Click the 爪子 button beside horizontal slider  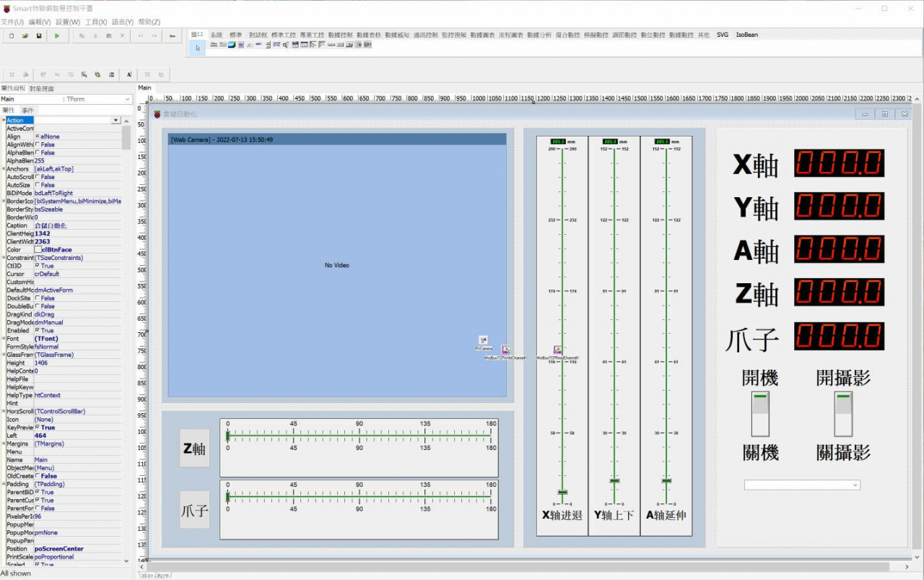coord(194,511)
